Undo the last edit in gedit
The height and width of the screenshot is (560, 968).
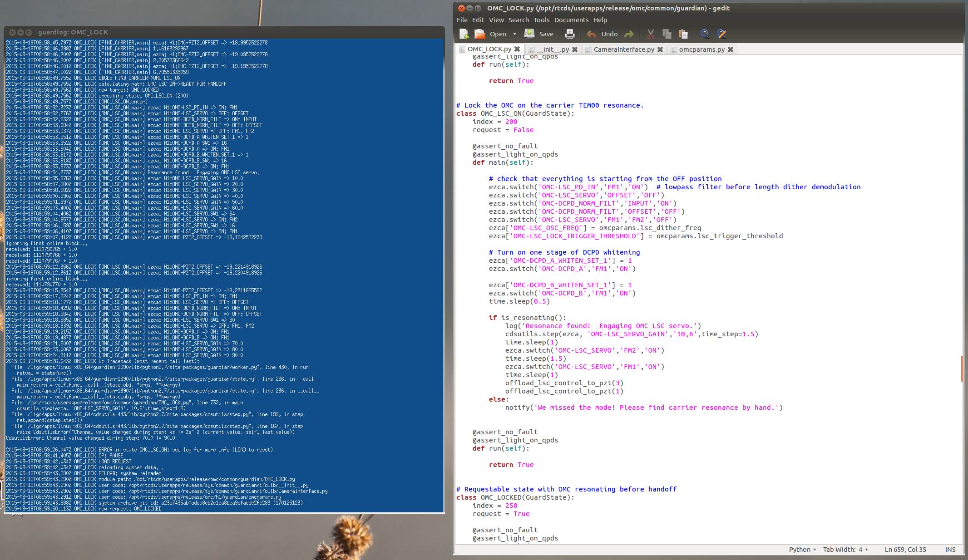coord(602,34)
